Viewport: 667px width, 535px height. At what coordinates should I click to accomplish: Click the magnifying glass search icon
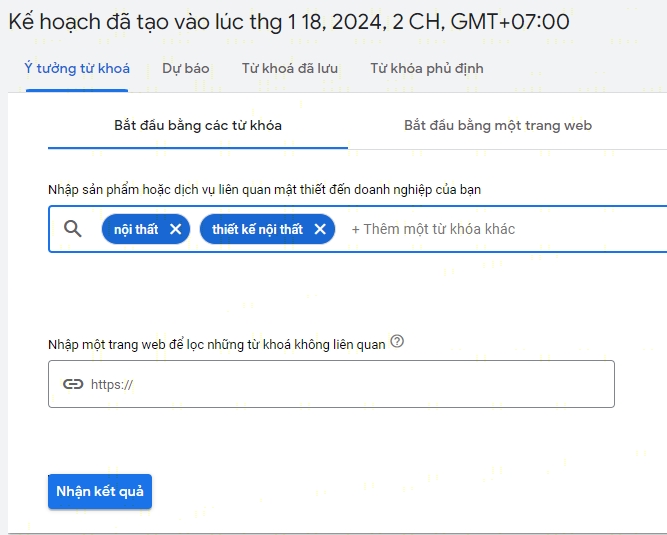73,229
